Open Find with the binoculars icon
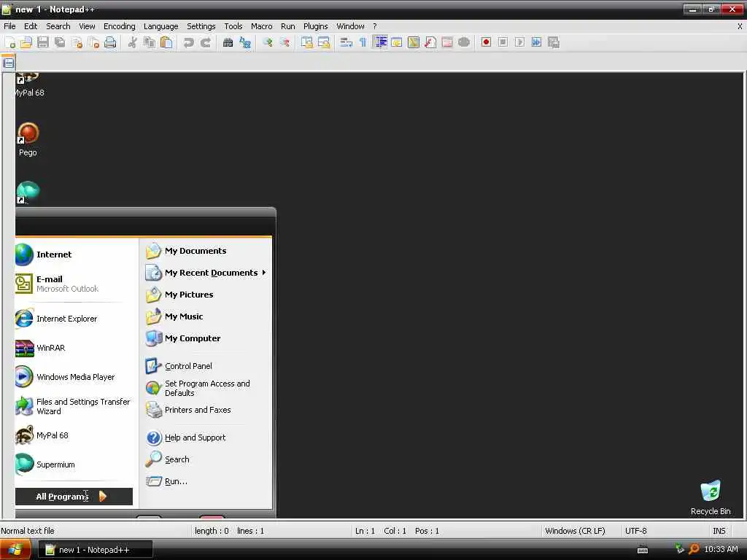Screen dimensions: 747x560 click(x=228, y=42)
